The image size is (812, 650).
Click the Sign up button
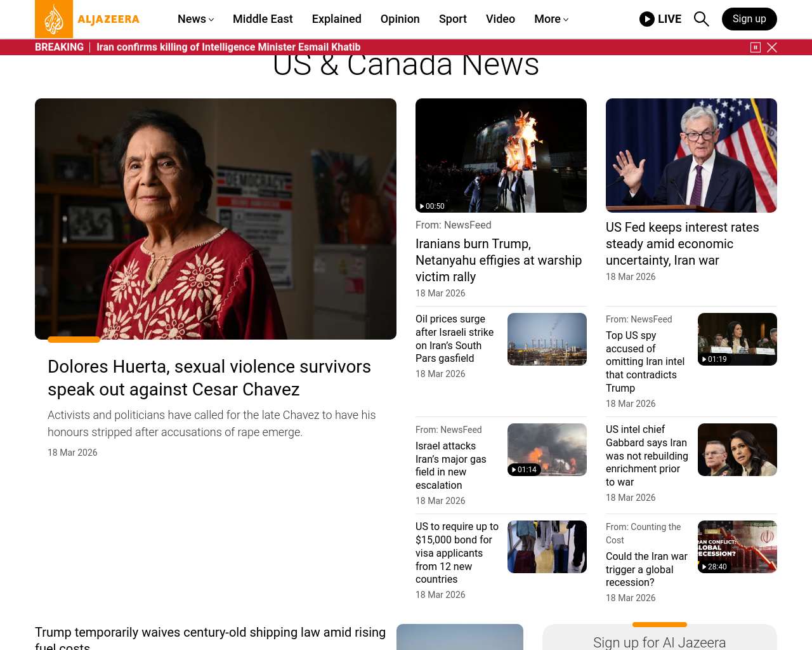click(749, 19)
